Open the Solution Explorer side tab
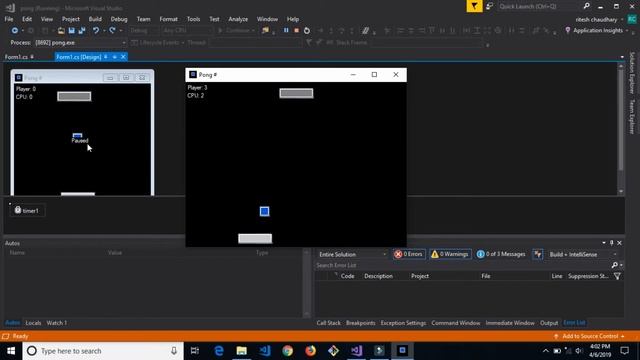This screenshot has width=640, height=360. click(632, 73)
